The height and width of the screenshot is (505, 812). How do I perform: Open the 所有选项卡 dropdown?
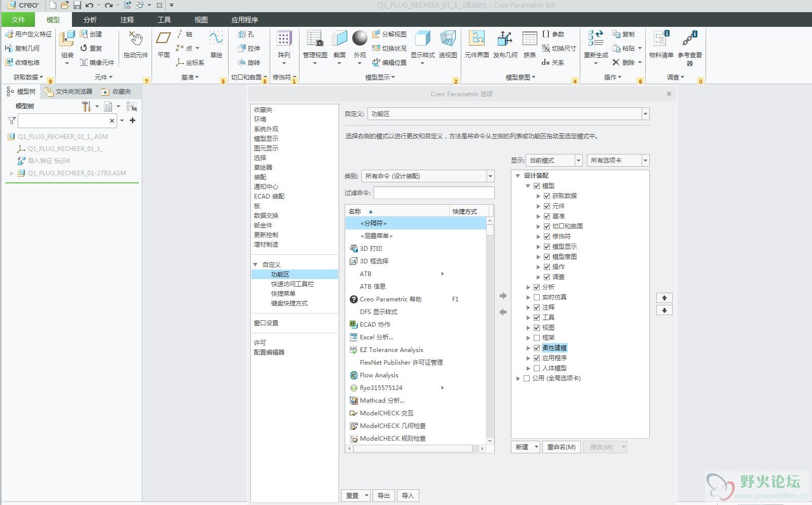[x=645, y=161]
